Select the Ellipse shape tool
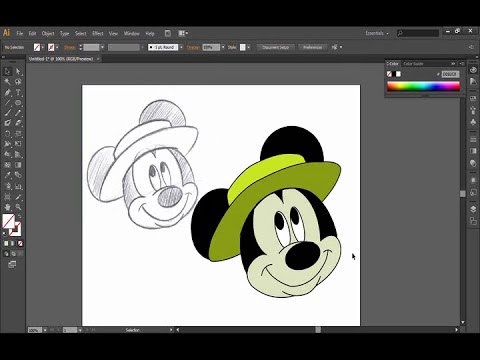 [18, 103]
